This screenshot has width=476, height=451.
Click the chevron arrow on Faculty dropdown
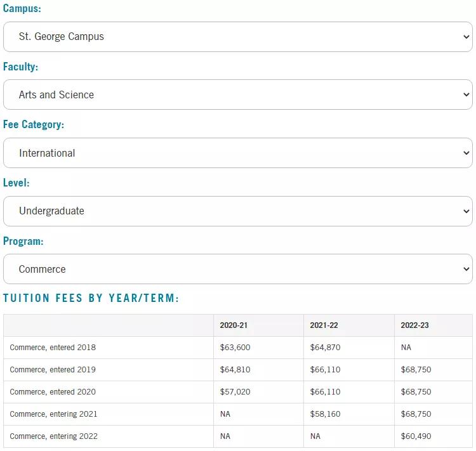pos(466,95)
